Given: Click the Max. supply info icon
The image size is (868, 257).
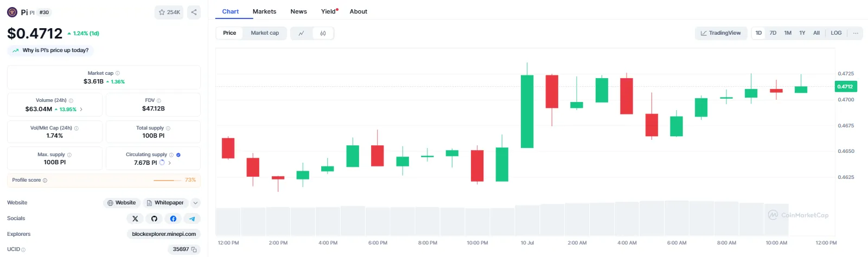Looking at the screenshot, I should 69,155.
